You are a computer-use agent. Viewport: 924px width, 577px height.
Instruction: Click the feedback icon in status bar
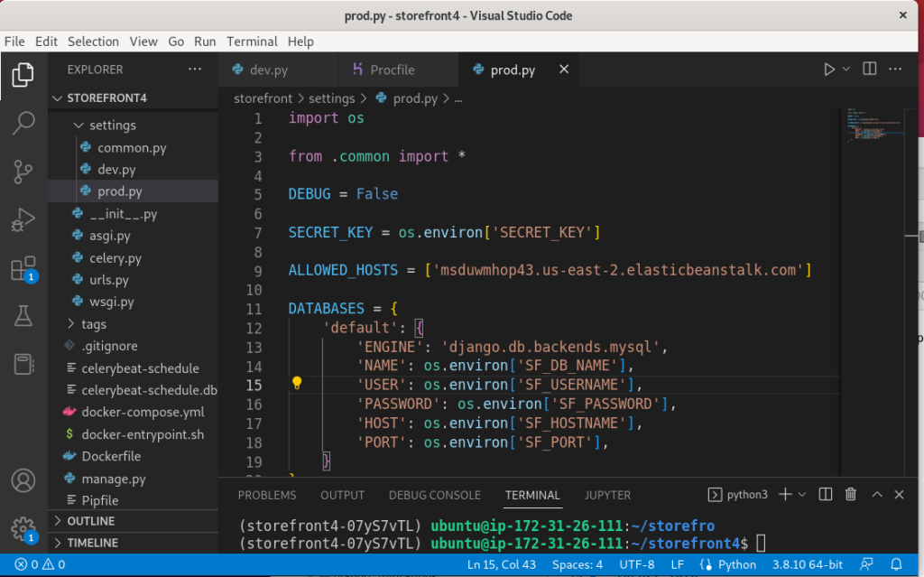(866, 564)
